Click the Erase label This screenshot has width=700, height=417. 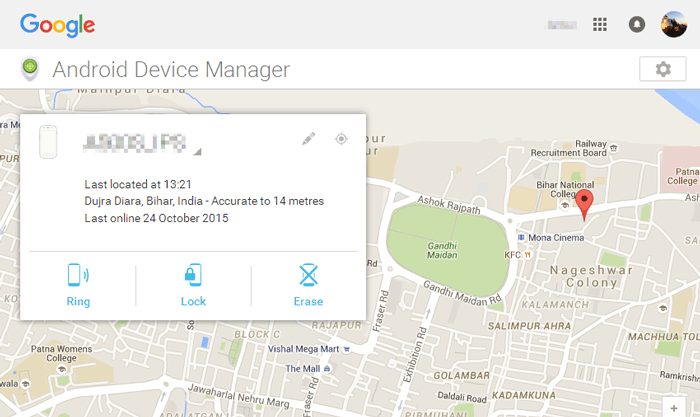[308, 301]
